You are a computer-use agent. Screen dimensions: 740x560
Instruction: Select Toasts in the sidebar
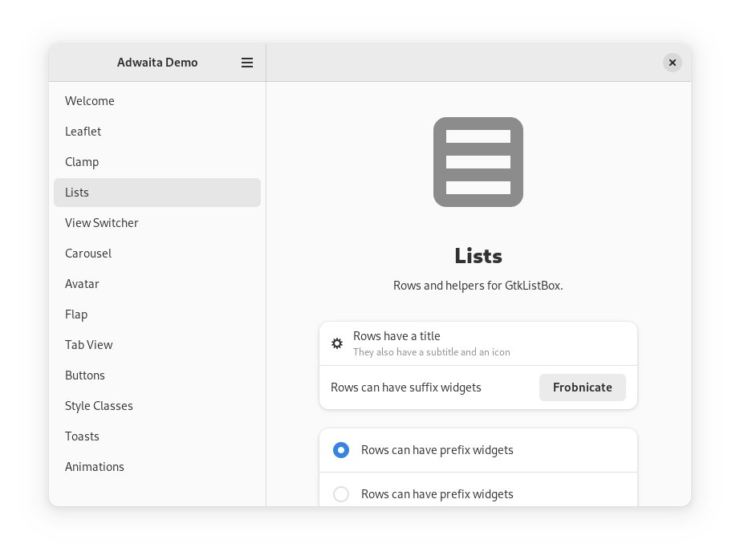(x=82, y=436)
